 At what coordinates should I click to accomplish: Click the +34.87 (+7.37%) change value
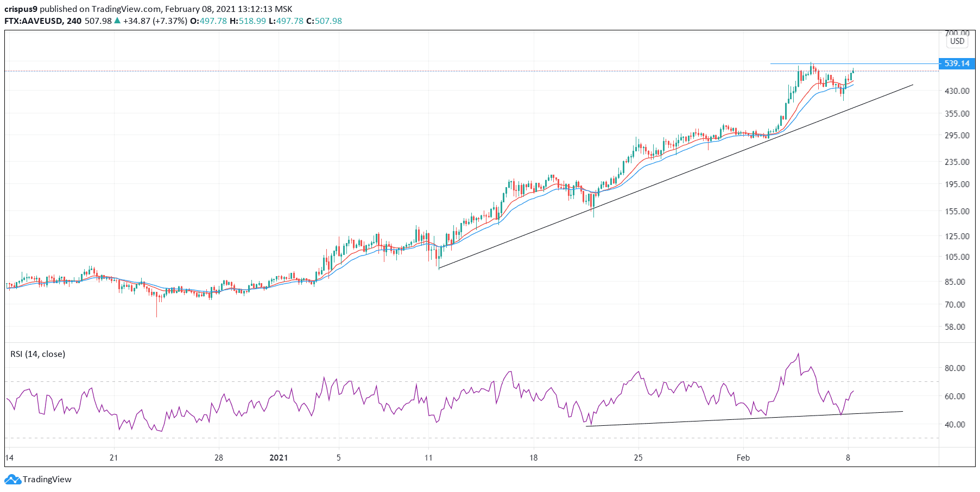[x=155, y=21]
